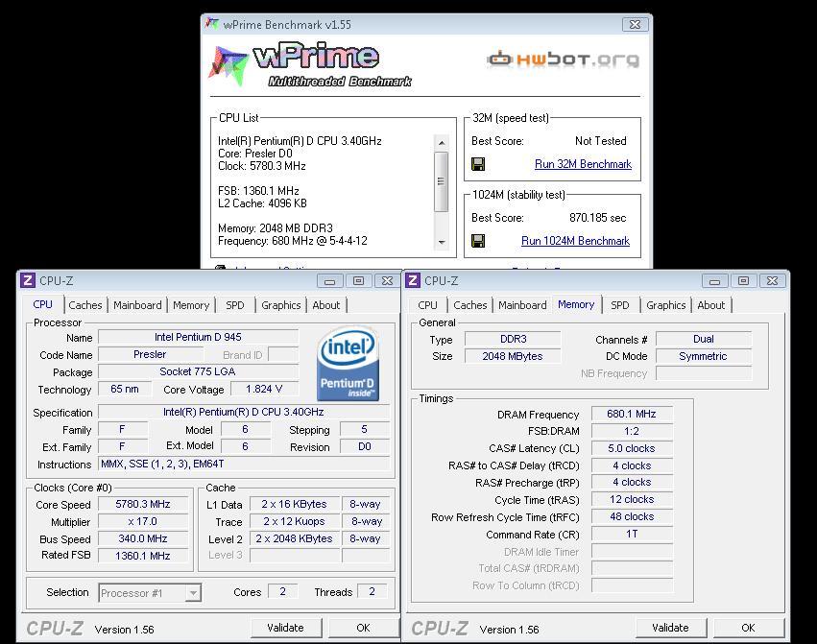Click the 'Socket 775 LGA' package value
This screenshot has height=644, width=817.
coord(198,372)
